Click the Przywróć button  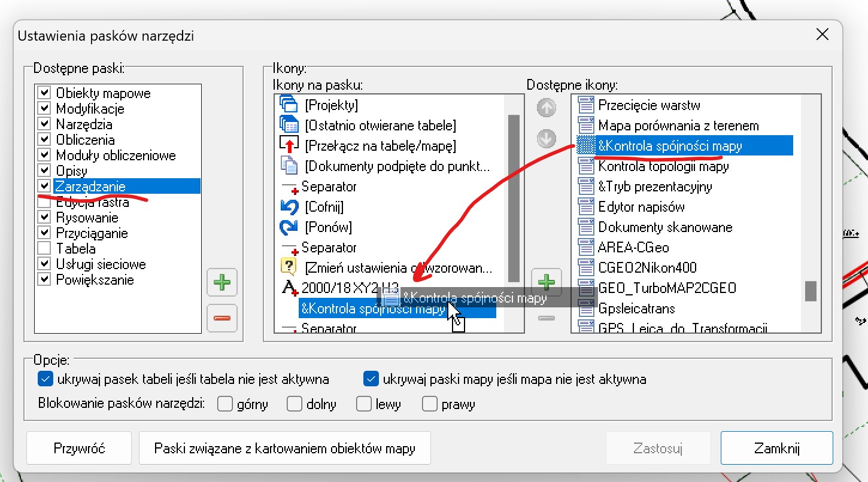point(79,449)
